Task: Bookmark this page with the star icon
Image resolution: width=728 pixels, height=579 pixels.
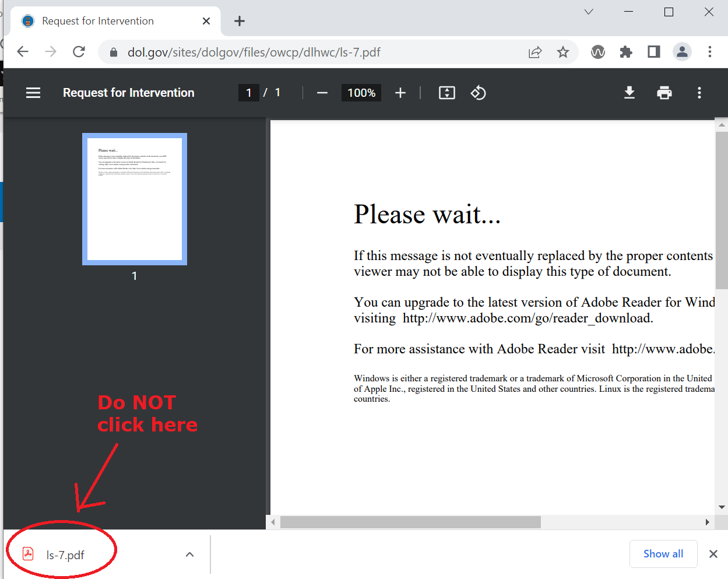Action: (x=563, y=52)
